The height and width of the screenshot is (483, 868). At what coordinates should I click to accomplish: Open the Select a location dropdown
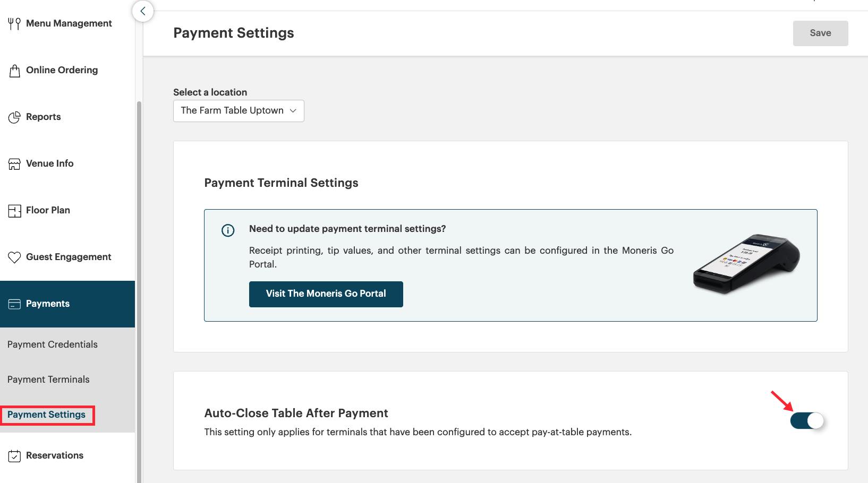tap(239, 111)
